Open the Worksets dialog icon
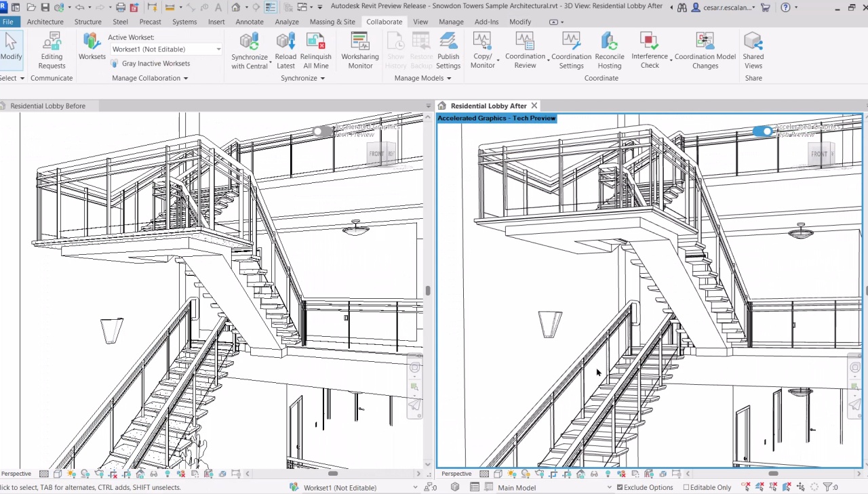 coord(92,46)
